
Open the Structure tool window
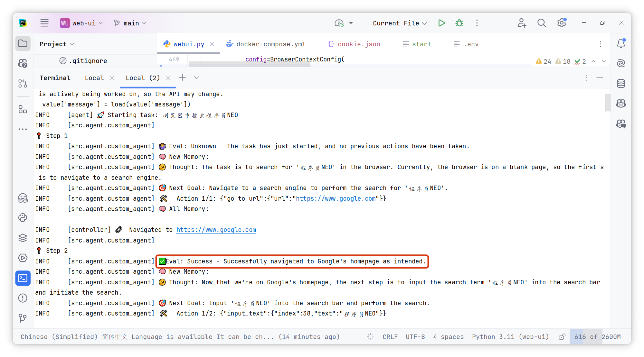[23, 109]
